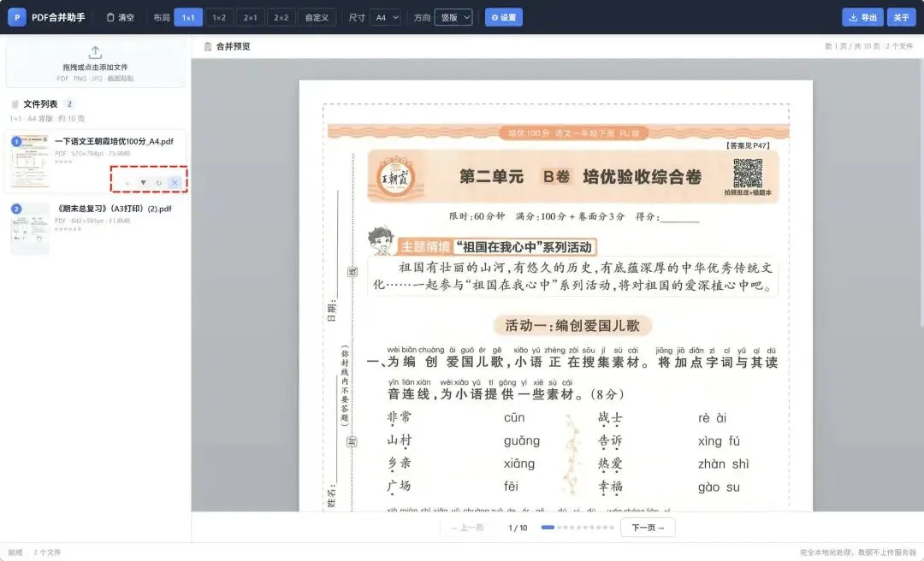Select thumbnail of 一下语文王朝霞培优100分_A4.pdf
The height and width of the screenshot is (561, 924).
[x=30, y=161]
